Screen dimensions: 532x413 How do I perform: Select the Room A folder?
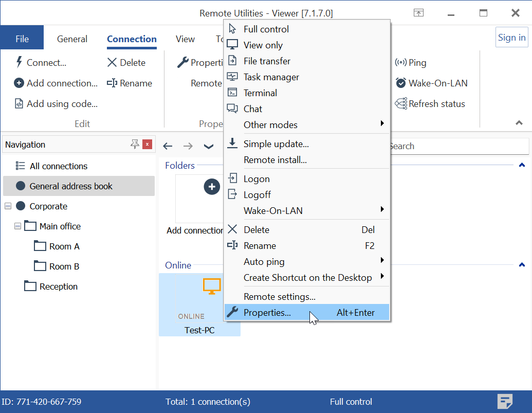tap(64, 246)
